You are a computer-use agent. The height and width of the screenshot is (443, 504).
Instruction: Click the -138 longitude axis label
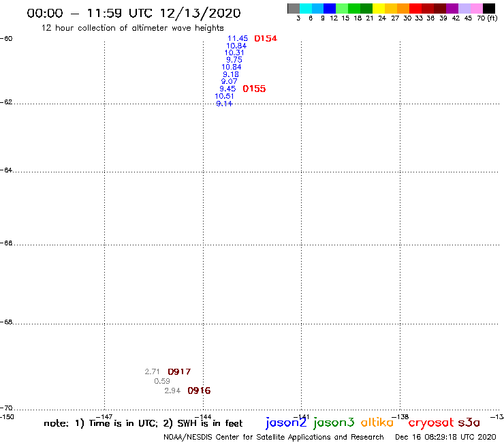[400, 417]
